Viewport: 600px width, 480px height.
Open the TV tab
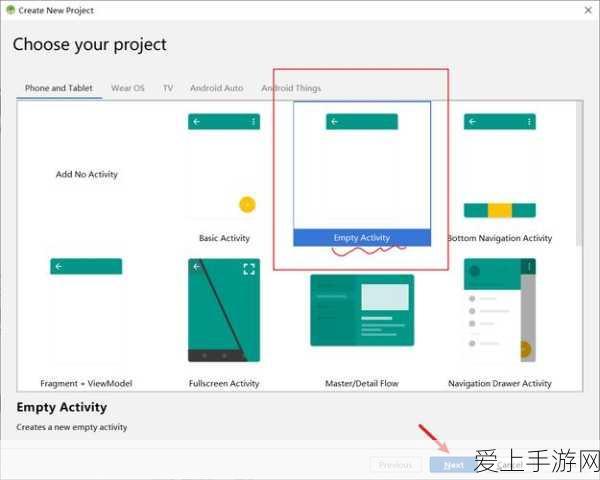tap(168, 88)
